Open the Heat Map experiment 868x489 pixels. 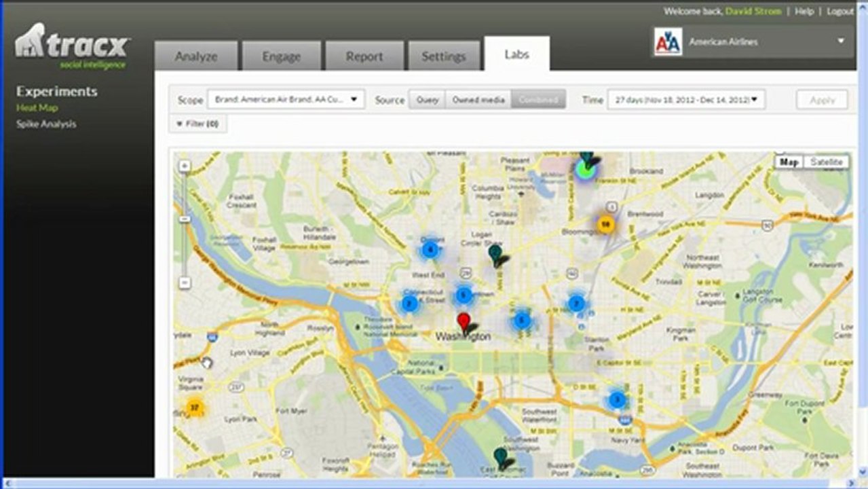(37, 108)
